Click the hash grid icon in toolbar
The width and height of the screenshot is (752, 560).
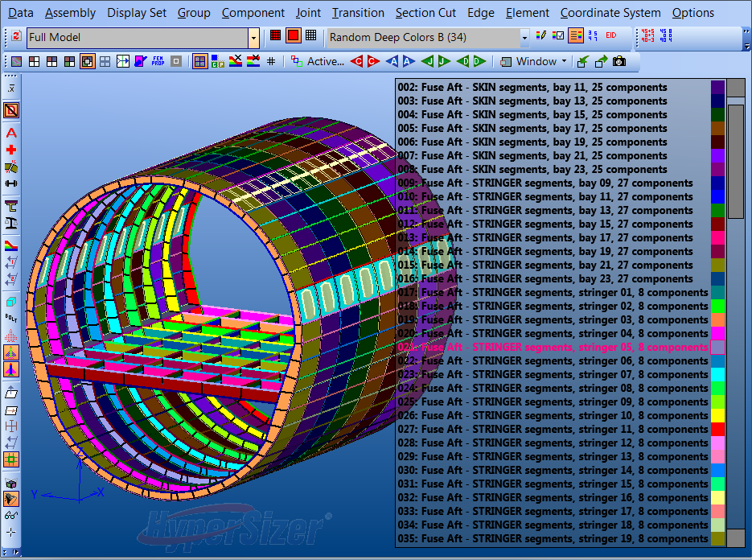tap(271, 61)
